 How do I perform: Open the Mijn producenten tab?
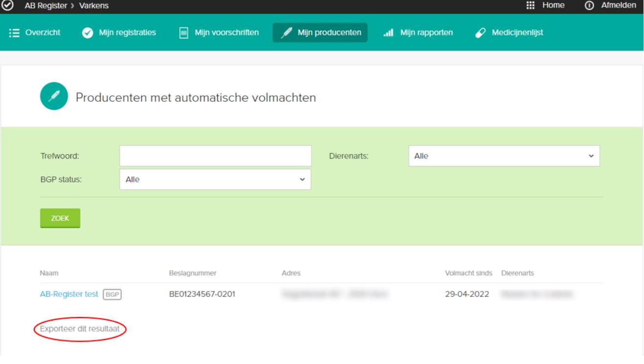click(320, 33)
